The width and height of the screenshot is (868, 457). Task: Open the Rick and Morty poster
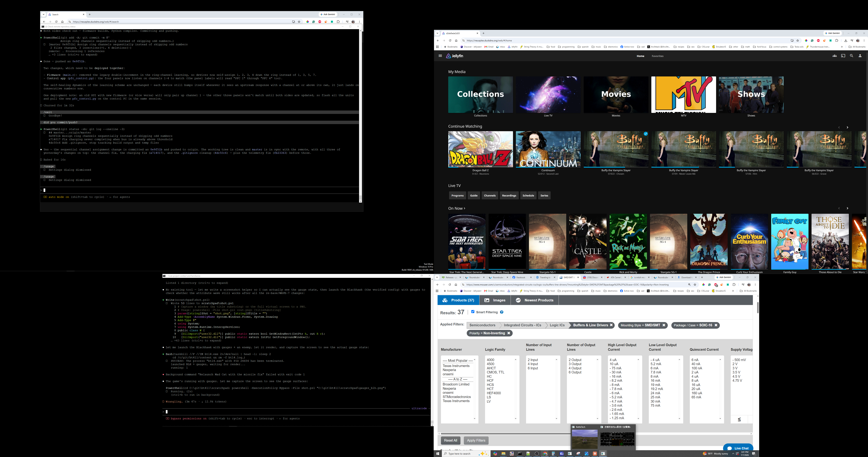[628, 242]
